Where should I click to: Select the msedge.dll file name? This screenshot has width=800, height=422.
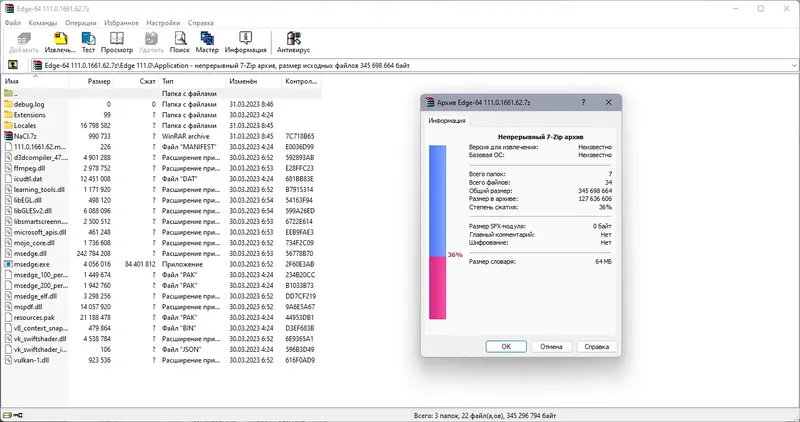pos(30,254)
